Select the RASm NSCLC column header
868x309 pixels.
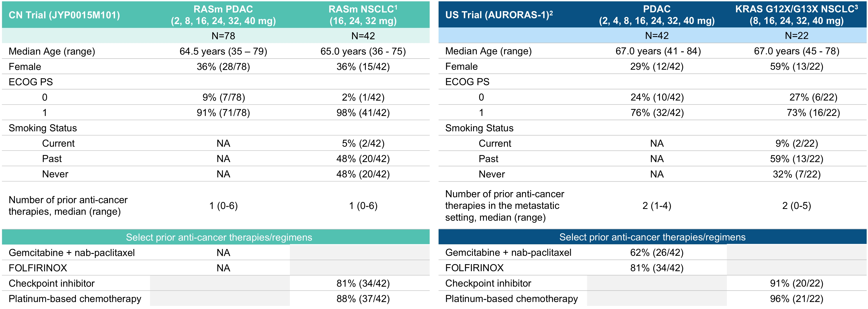click(x=363, y=15)
